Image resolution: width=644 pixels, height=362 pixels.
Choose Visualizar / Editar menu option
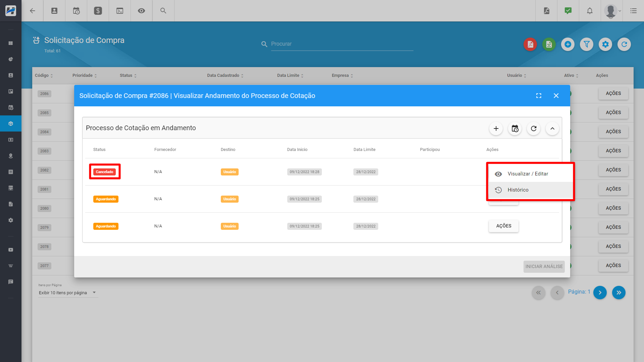[528, 174]
